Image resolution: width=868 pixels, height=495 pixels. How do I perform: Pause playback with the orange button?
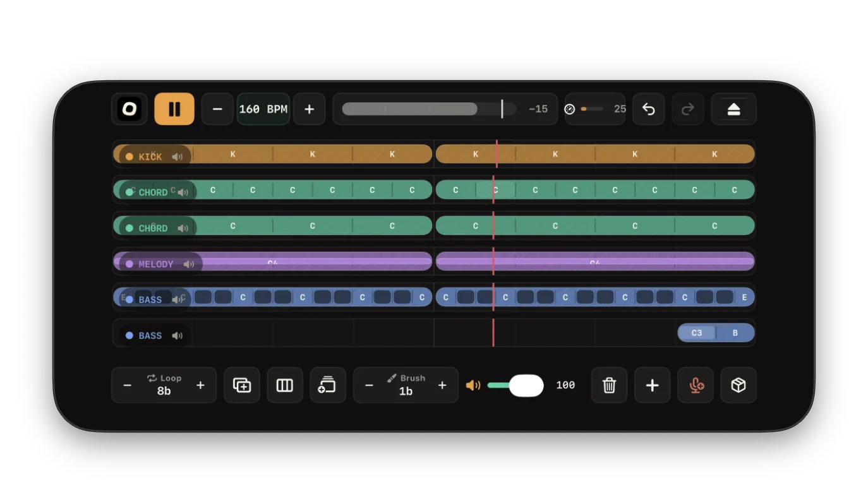point(174,109)
